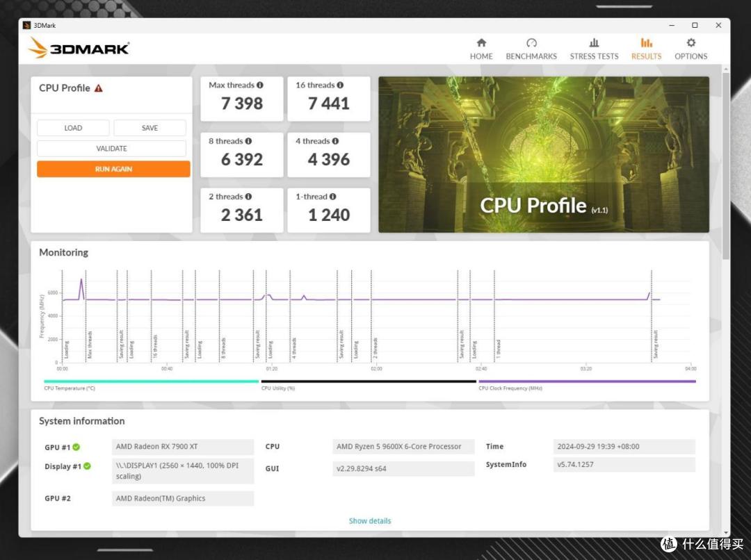Click info icon next to 8 threads

(x=248, y=141)
